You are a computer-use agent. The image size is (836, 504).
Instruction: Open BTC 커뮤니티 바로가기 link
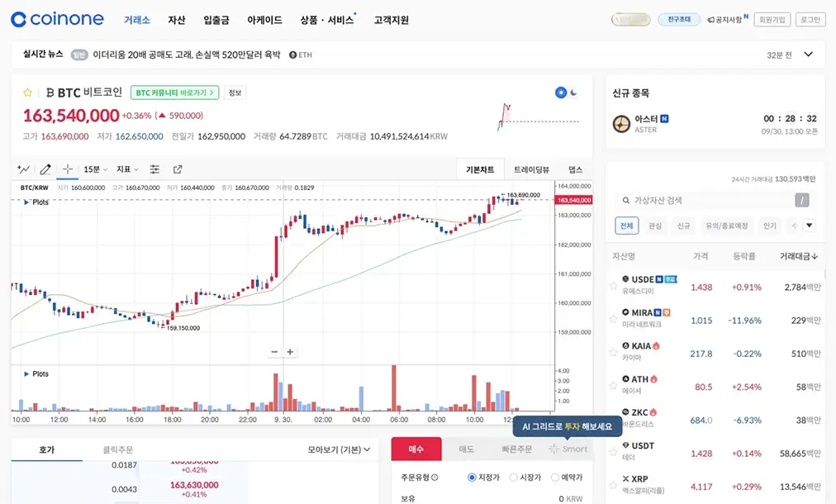click(174, 93)
